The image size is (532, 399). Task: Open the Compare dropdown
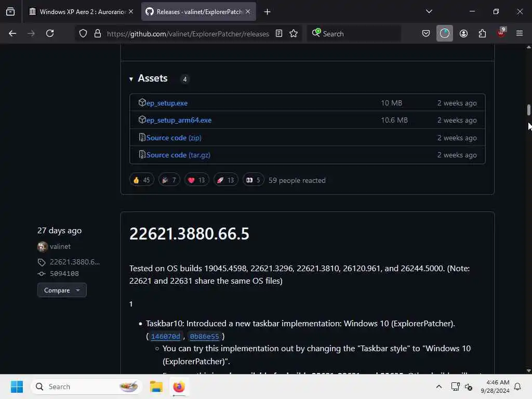62,290
